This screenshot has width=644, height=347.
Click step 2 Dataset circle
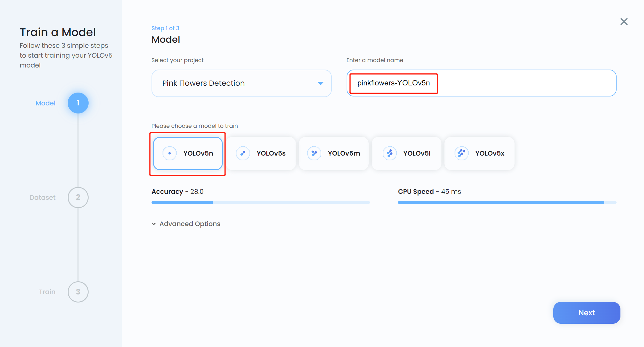(x=78, y=197)
